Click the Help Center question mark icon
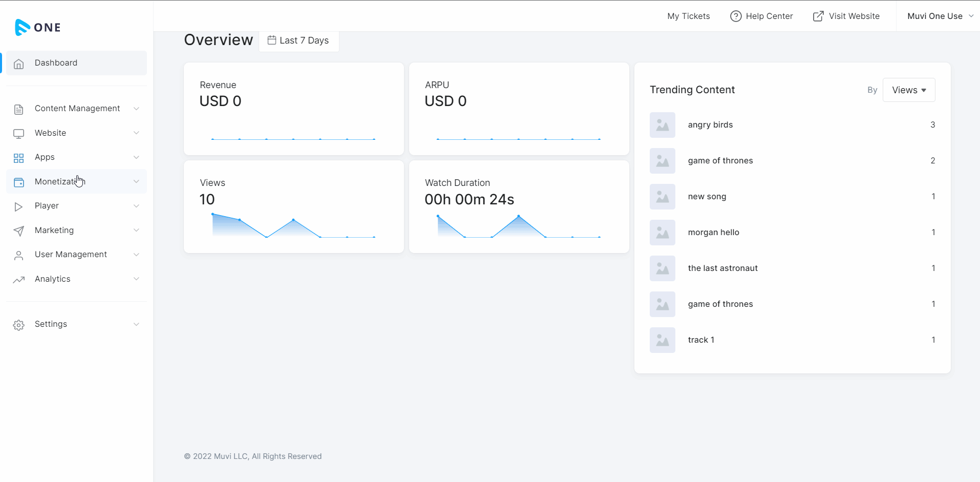Image resolution: width=980 pixels, height=482 pixels. [x=736, y=16]
